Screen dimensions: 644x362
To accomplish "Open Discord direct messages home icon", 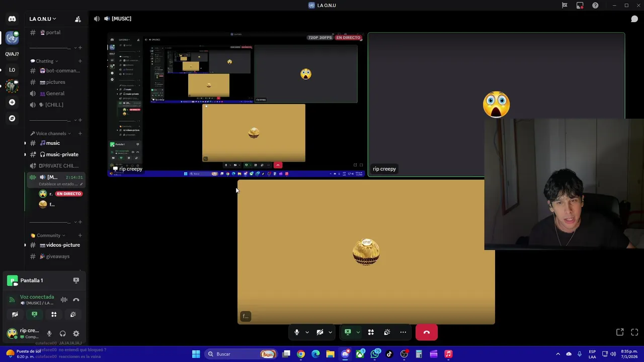I will pos(12,19).
